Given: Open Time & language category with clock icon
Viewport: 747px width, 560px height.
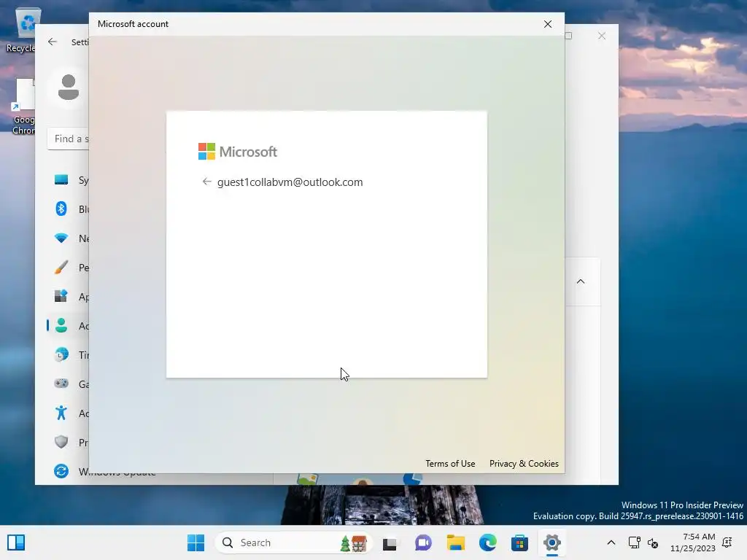Looking at the screenshot, I should [69, 355].
